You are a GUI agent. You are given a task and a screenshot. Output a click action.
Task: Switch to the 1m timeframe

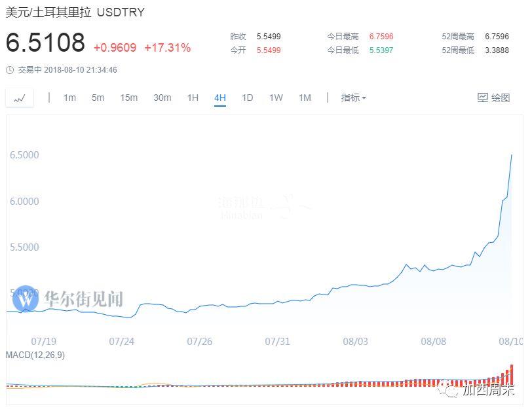coord(69,98)
